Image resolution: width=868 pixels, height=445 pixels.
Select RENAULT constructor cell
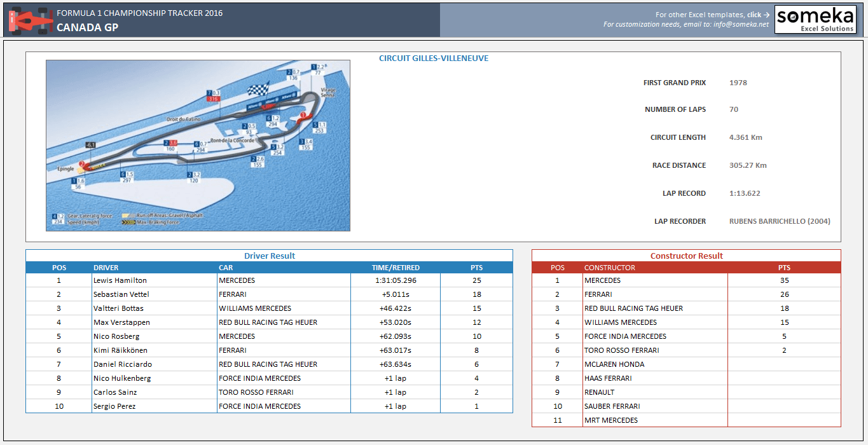coord(655,392)
